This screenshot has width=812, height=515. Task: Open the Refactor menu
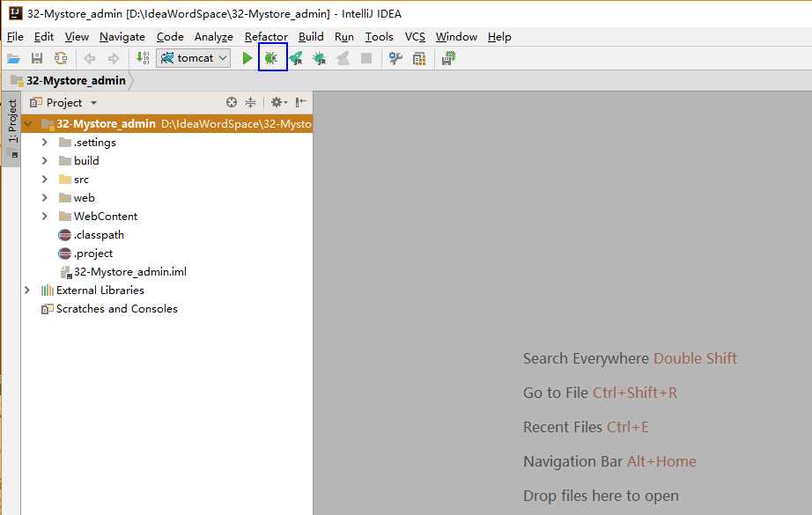[266, 37]
